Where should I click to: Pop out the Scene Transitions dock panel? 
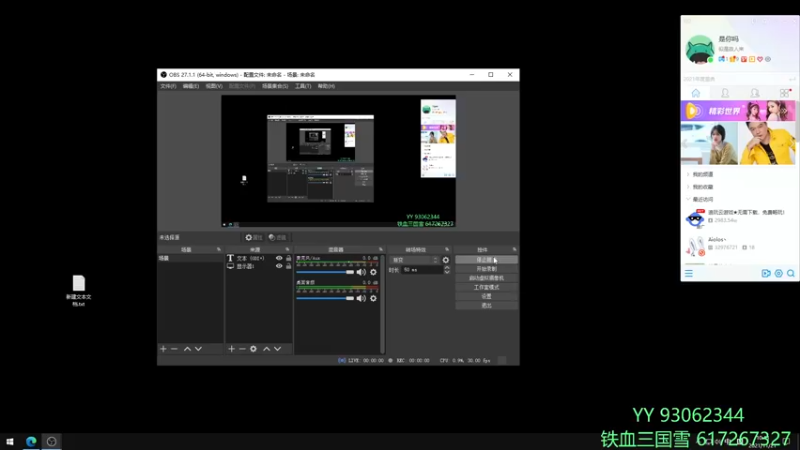click(x=447, y=249)
